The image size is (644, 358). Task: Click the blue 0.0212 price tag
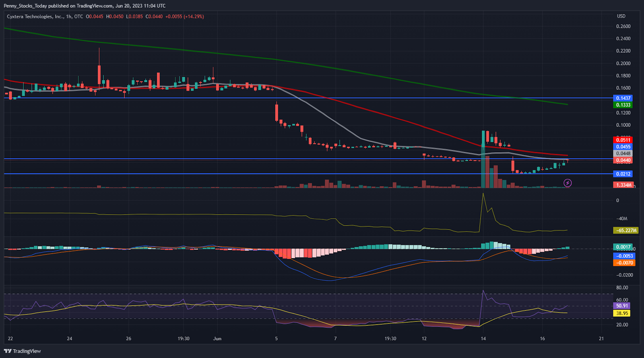pyautogui.click(x=623, y=174)
